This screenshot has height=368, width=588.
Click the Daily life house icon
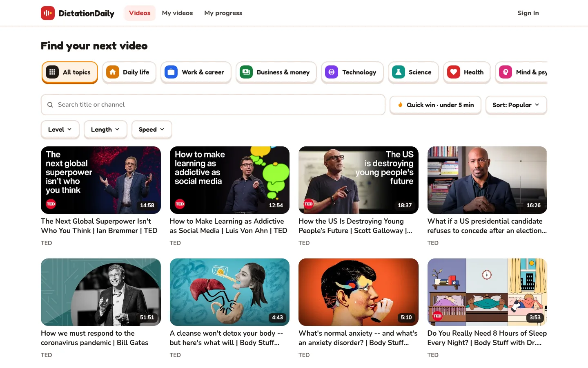pyautogui.click(x=113, y=72)
